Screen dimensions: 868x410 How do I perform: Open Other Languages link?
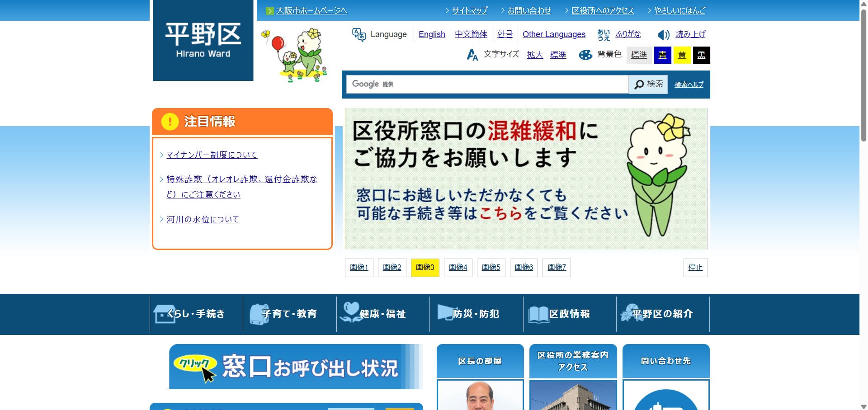click(554, 34)
